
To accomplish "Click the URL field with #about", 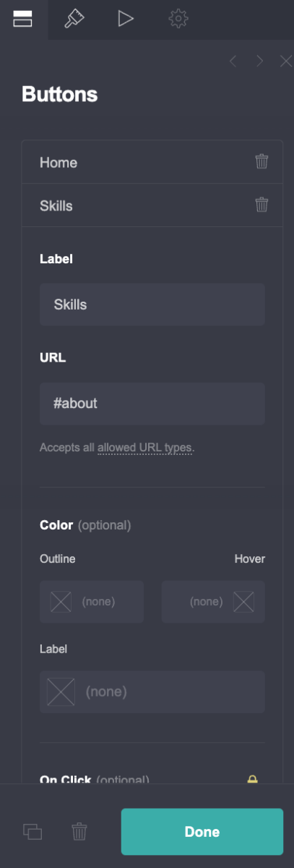I will [152, 404].
